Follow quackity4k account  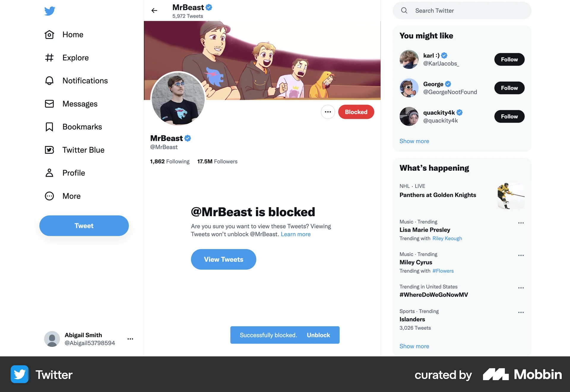point(509,116)
